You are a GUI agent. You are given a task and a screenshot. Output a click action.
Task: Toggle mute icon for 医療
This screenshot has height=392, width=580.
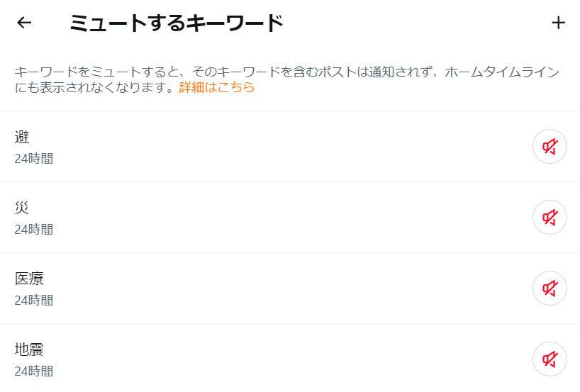tap(550, 289)
